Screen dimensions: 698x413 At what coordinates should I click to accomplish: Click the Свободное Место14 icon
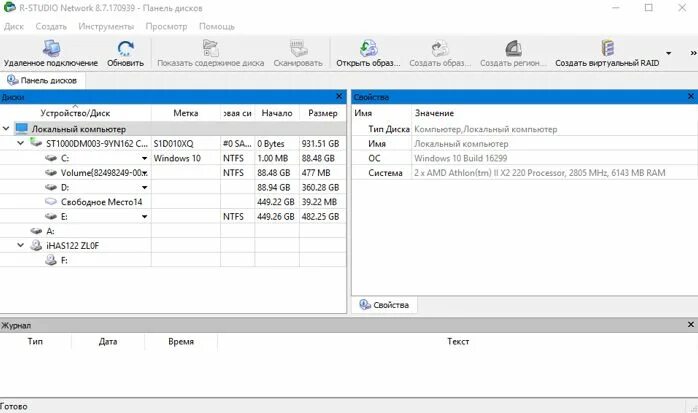(51, 202)
